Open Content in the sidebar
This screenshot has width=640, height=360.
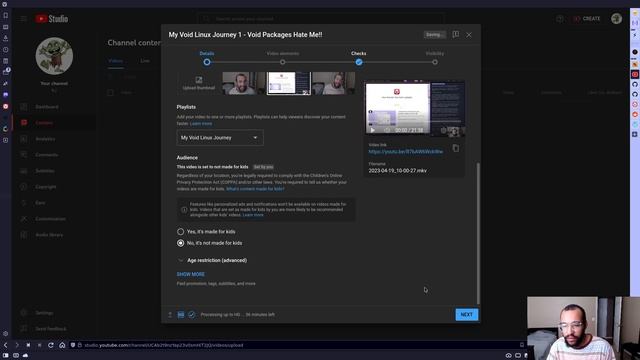click(x=54, y=123)
